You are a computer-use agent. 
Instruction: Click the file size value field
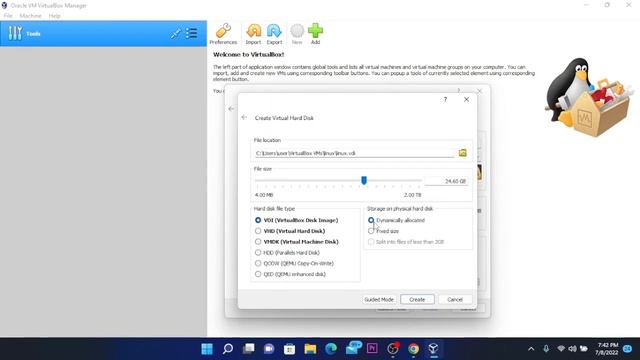(446, 181)
